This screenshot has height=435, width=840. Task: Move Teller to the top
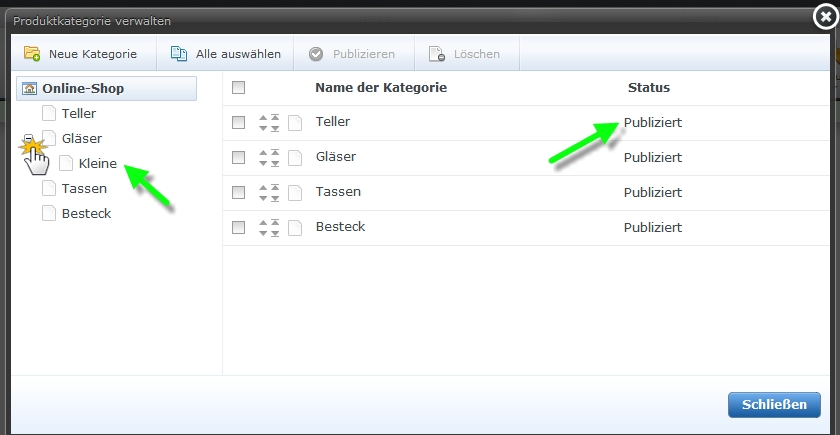point(275,117)
